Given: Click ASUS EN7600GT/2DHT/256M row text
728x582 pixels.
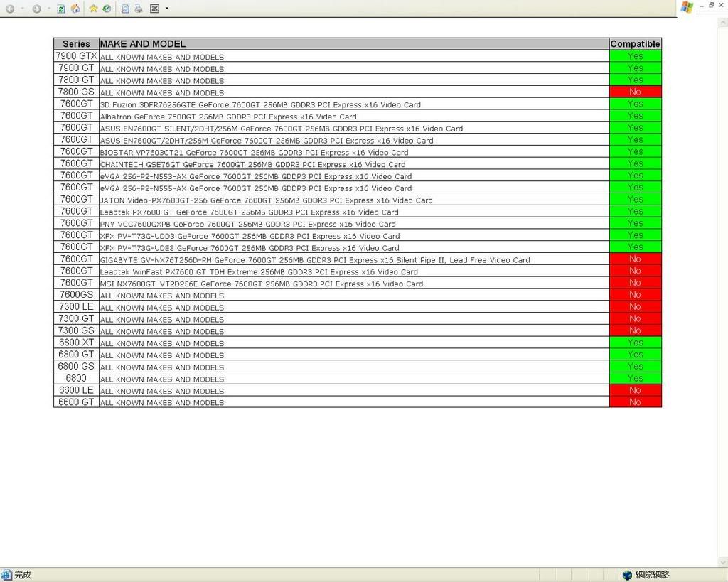Looking at the screenshot, I should point(267,141).
